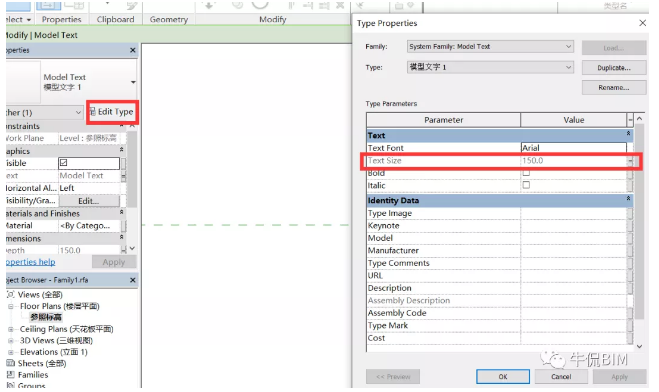The width and height of the screenshot is (659, 392).
Task: Expand the 3D Views tree node
Action: [11, 341]
